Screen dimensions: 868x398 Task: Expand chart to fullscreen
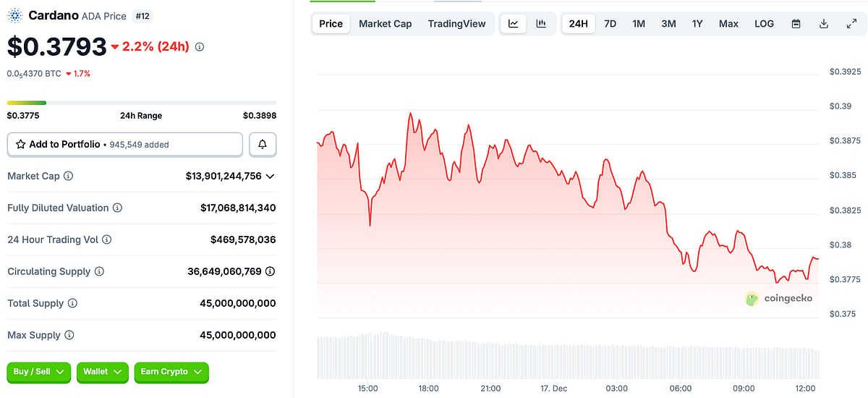pos(851,24)
